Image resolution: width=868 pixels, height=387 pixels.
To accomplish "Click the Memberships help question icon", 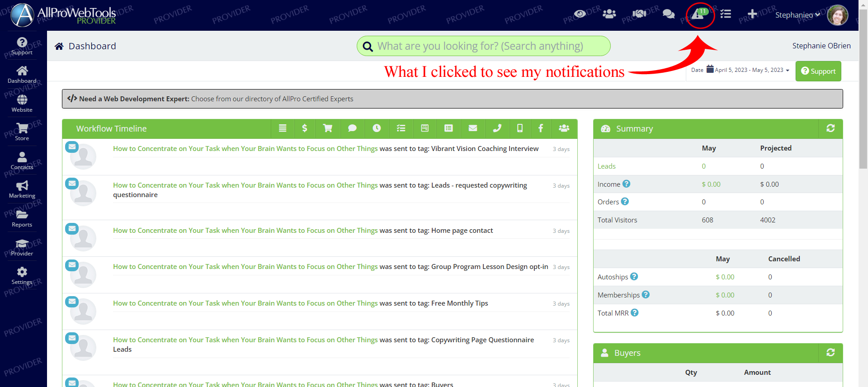I will [x=646, y=294].
